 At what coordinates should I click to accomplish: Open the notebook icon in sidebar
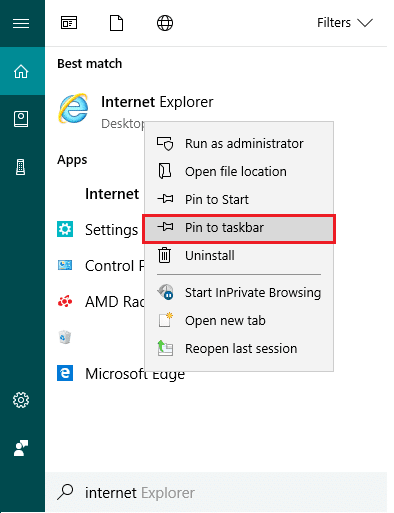(x=21, y=119)
